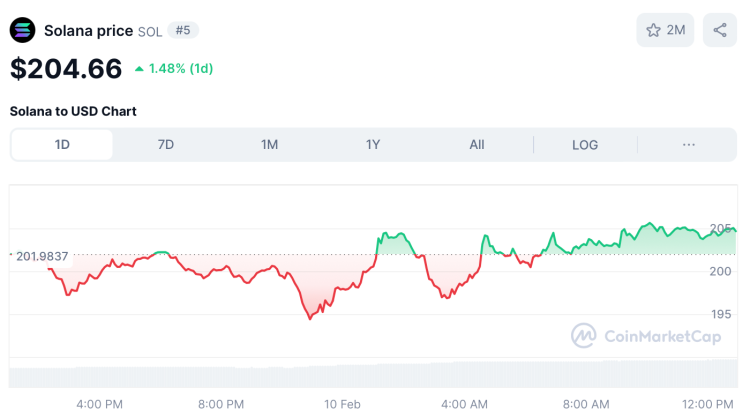Toggle LOG scale on the chart

coord(585,145)
